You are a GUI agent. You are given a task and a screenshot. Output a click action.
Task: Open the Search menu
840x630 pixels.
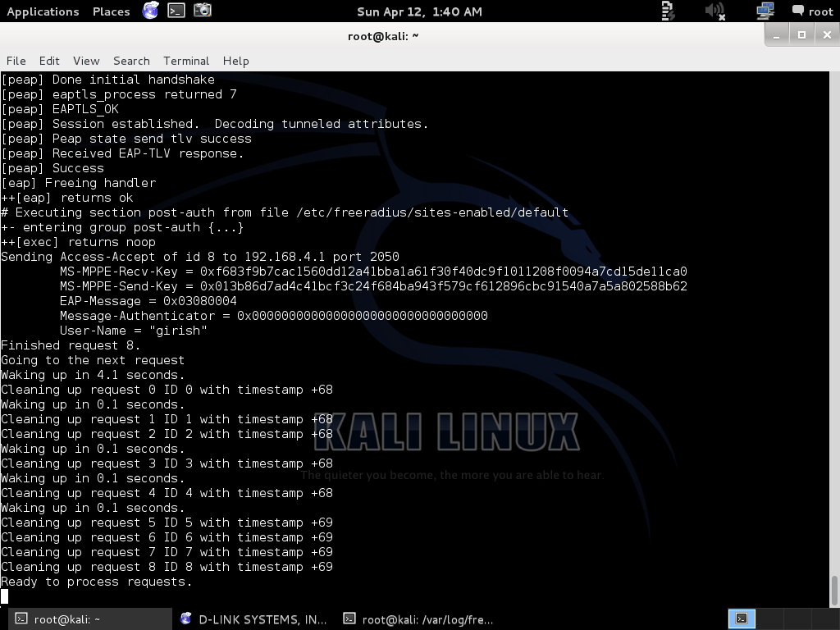tap(131, 61)
